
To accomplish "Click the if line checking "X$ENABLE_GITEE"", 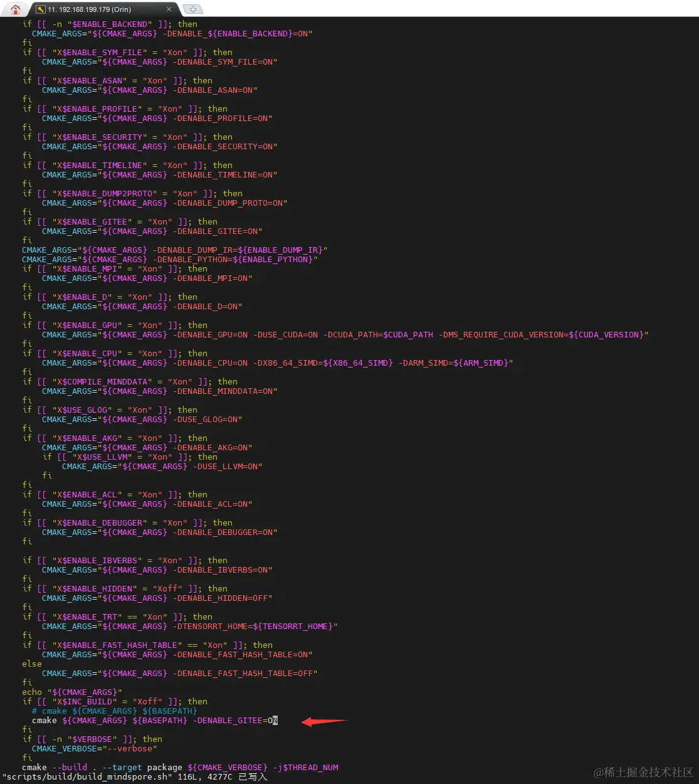I will [x=120, y=222].
